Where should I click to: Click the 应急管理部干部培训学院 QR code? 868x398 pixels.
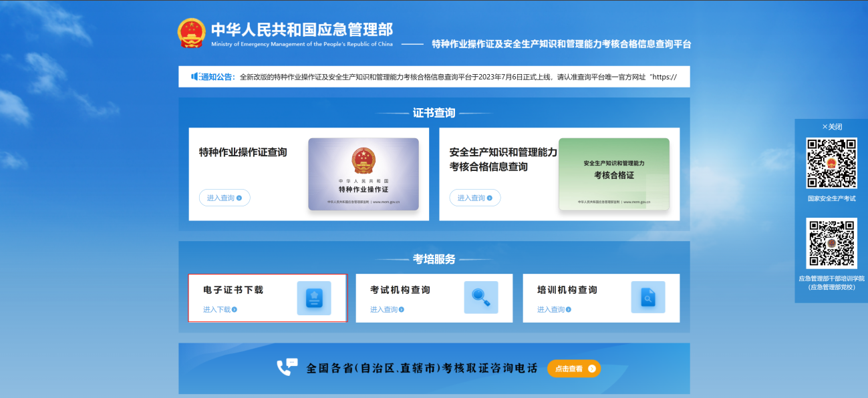831,243
